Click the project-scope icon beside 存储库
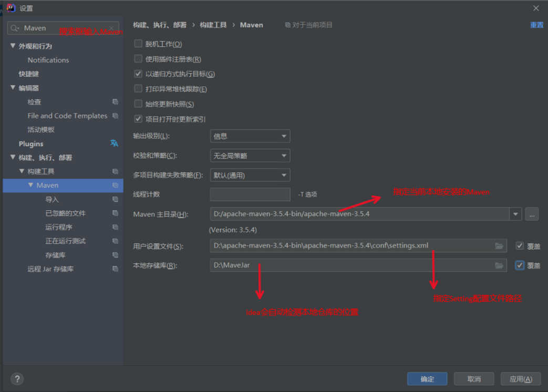 115,255
